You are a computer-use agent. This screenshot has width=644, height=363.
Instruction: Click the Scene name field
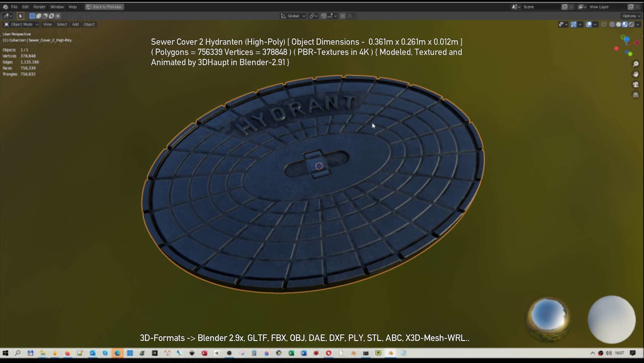[x=541, y=7]
